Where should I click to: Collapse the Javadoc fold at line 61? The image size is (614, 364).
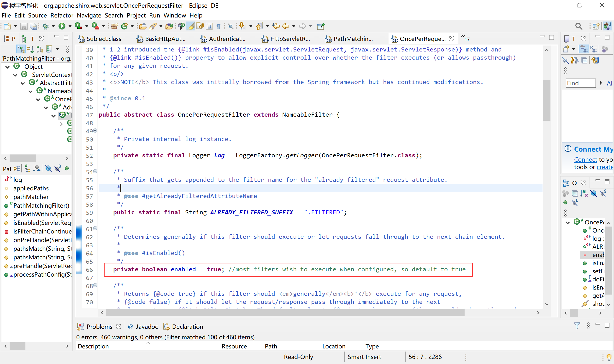click(x=95, y=228)
